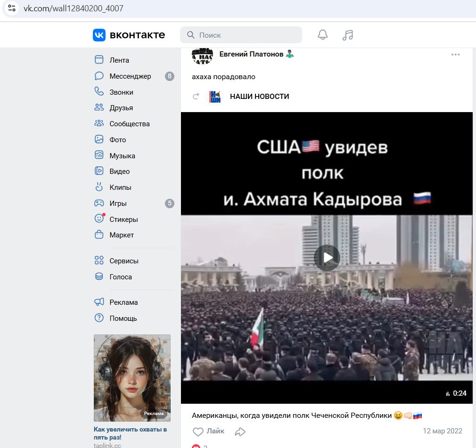The height and width of the screenshot is (448, 476).
Task: Open the post date 12 мар 2022
Action: click(x=442, y=431)
